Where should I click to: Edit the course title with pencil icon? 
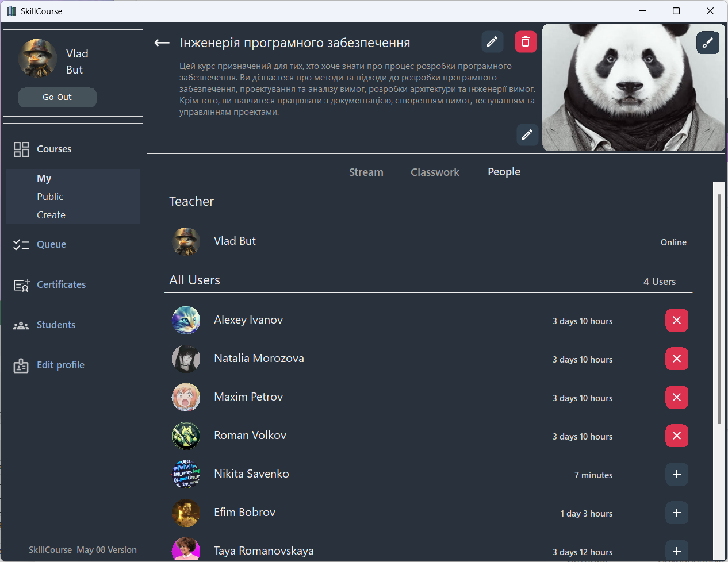[492, 41]
